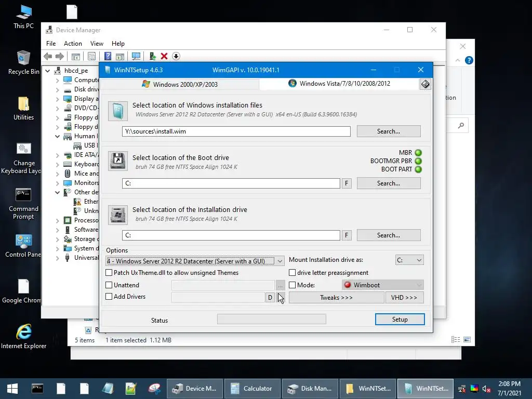Open Change Keyboard Layout desktop icon

pyautogui.click(x=23, y=158)
